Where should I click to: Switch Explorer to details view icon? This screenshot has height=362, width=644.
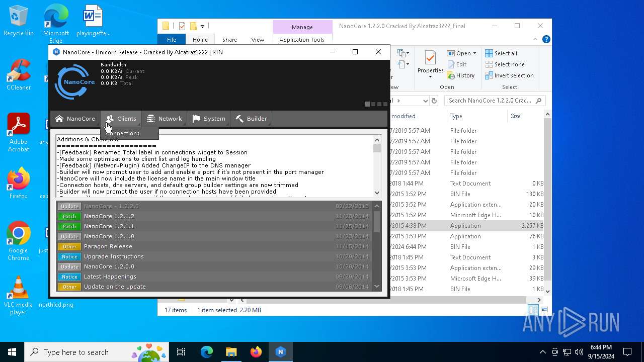pyautogui.click(x=533, y=310)
